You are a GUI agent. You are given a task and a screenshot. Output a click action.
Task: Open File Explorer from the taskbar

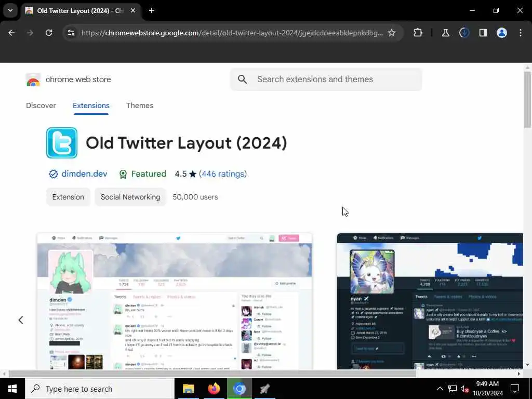(x=188, y=389)
